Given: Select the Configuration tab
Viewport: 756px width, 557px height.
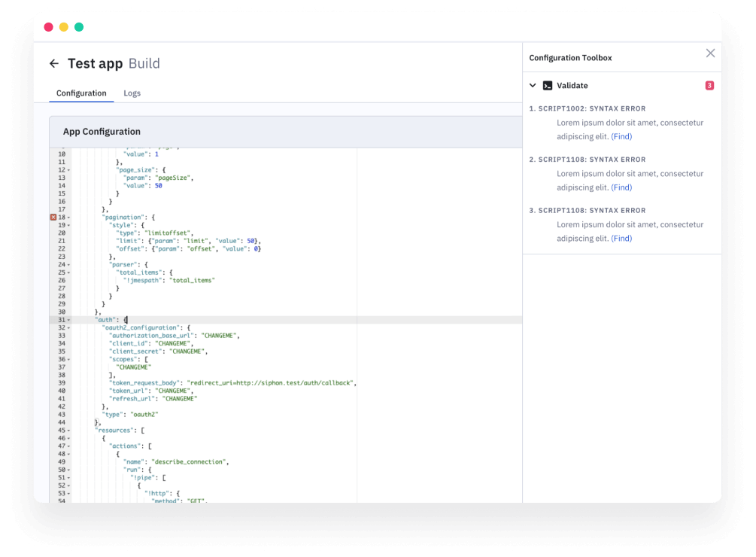Looking at the screenshot, I should pos(81,93).
